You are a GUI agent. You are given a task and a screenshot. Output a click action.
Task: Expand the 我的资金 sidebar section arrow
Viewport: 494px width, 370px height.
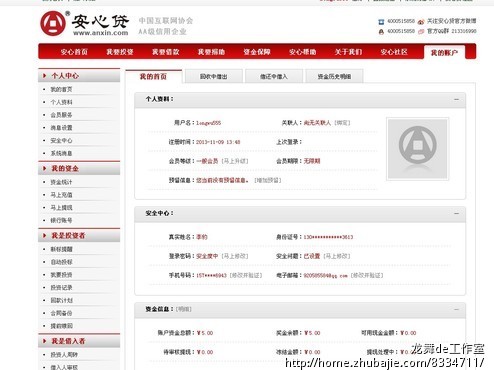(44, 168)
